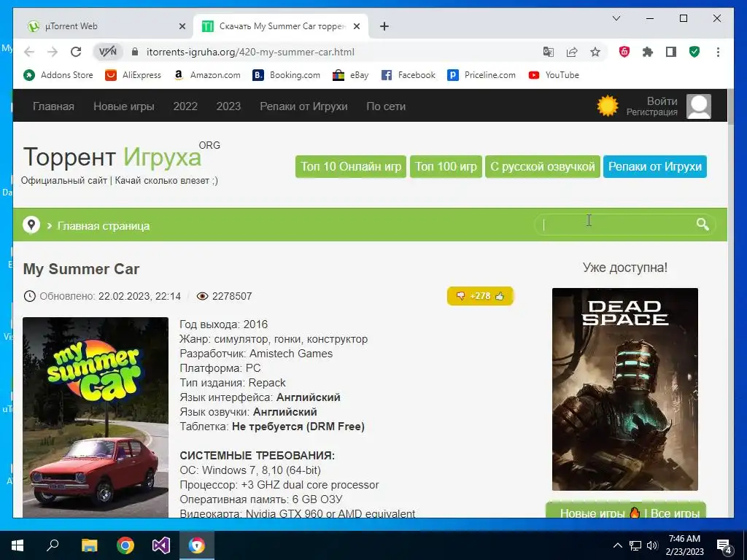This screenshot has height=560, width=747.
Task: Click the search magnifier icon
Action: pyautogui.click(x=703, y=224)
